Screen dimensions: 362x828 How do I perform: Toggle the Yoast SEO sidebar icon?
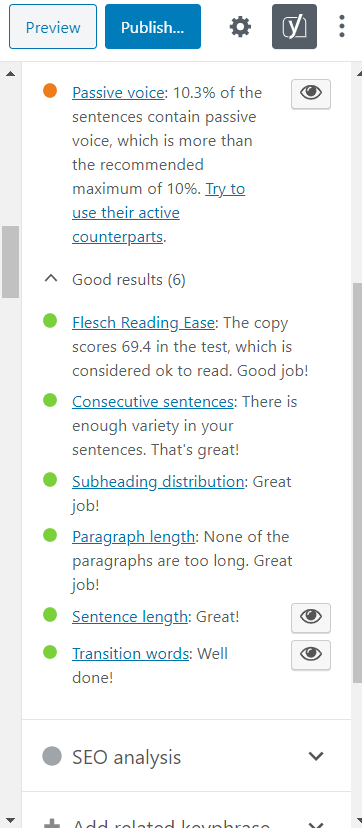pyautogui.click(x=294, y=26)
